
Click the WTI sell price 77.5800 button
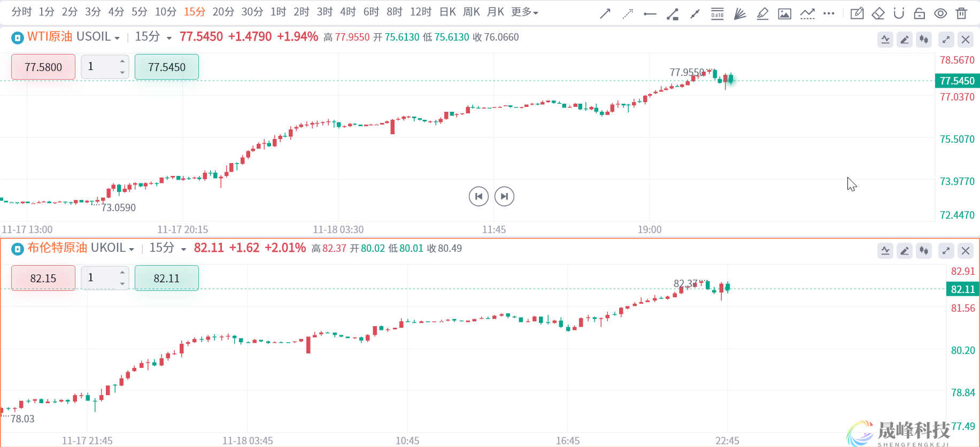tap(43, 67)
